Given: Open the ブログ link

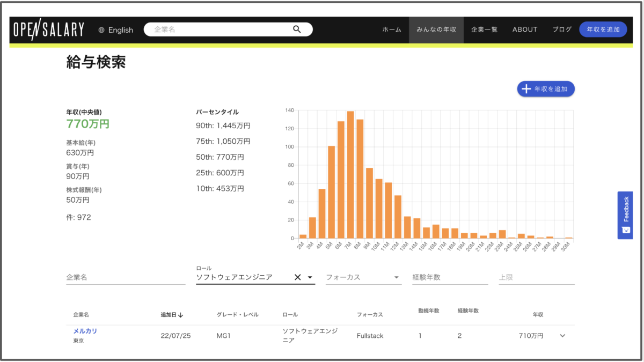Looking at the screenshot, I should click(562, 30).
